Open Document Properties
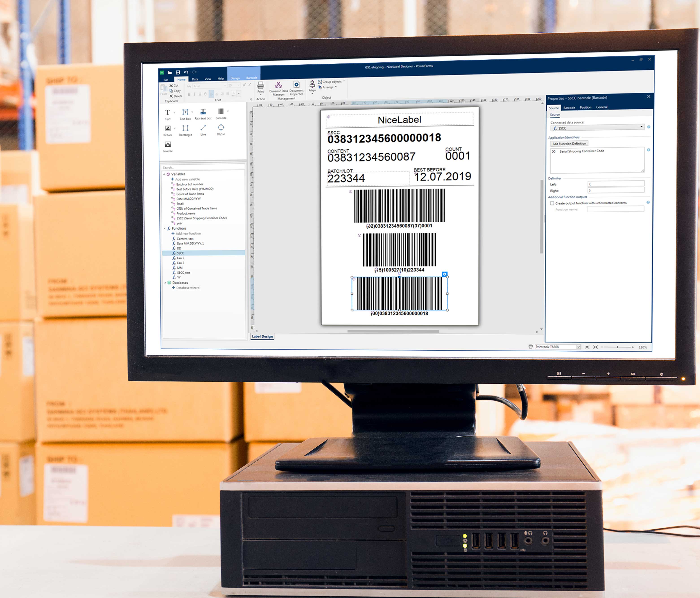Image resolution: width=700 pixels, height=598 pixels. pyautogui.click(x=296, y=89)
